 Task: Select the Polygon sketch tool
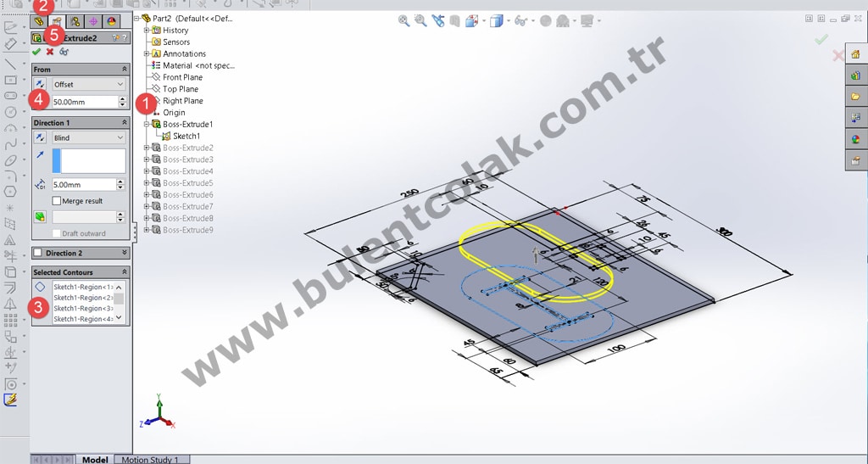(x=10, y=192)
